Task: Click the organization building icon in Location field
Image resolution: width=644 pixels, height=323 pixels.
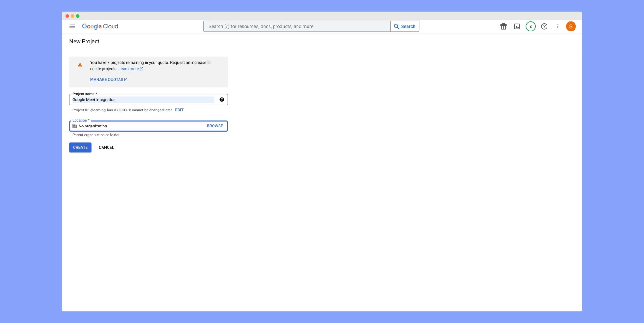Action: point(75,126)
